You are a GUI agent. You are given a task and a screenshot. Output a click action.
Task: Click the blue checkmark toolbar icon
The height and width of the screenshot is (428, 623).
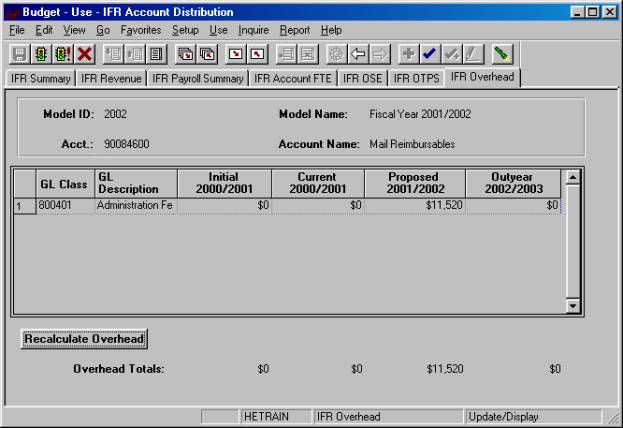click(429, 54)
